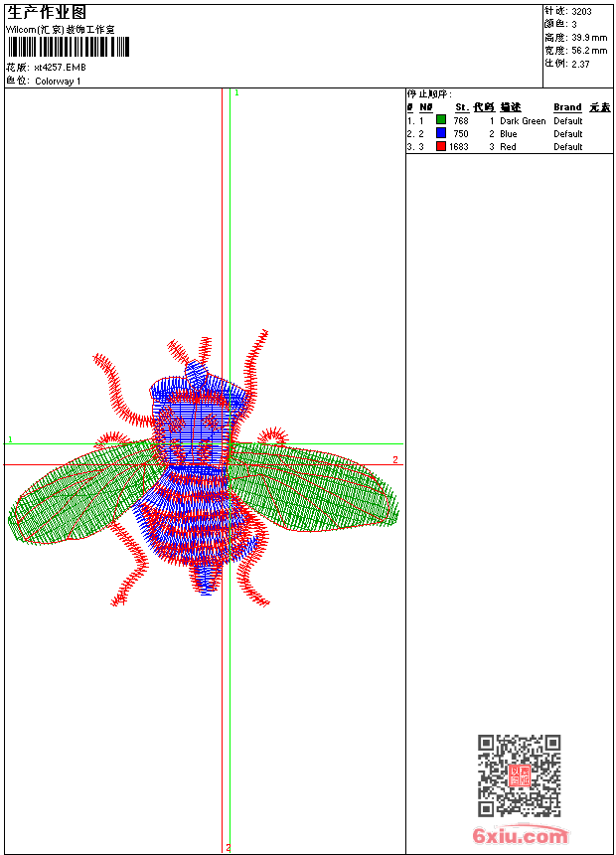Select the Blue color swatch
Viewport: 616px width, 855px height.
[x=441, y=133]
